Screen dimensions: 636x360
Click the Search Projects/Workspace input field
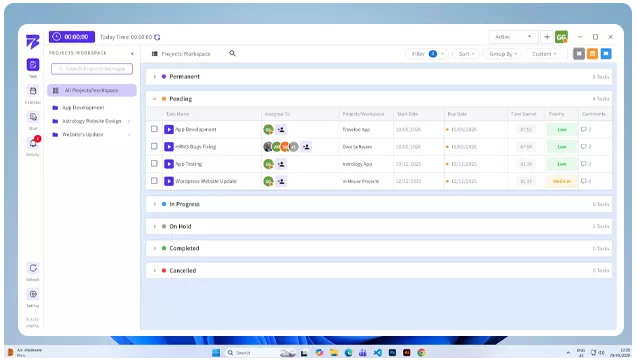(92, 69)
